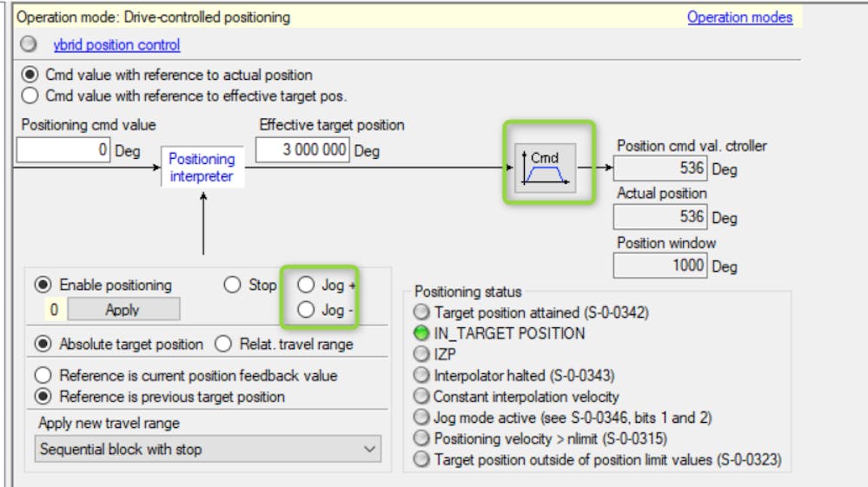Select Cmd value with reference to actual position
The image size is (868, 487).
(30, 76)
